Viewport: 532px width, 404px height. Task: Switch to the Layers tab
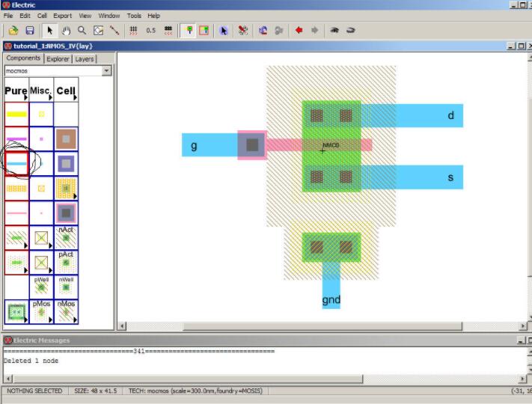point(84,58)
